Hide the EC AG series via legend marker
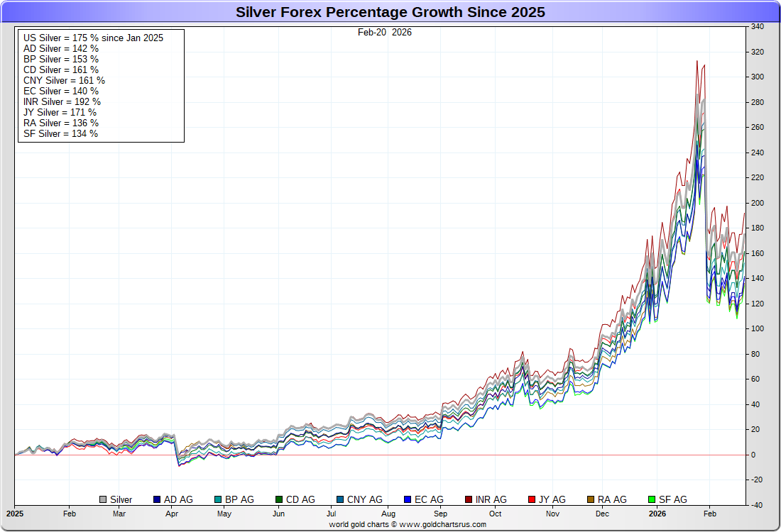Screen dimensions: 781x532 point(408,500)
